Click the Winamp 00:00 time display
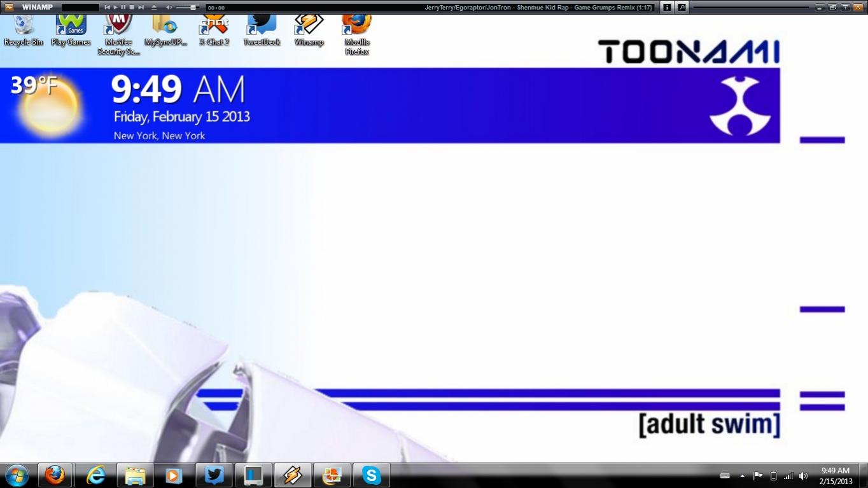 (216, 8)
